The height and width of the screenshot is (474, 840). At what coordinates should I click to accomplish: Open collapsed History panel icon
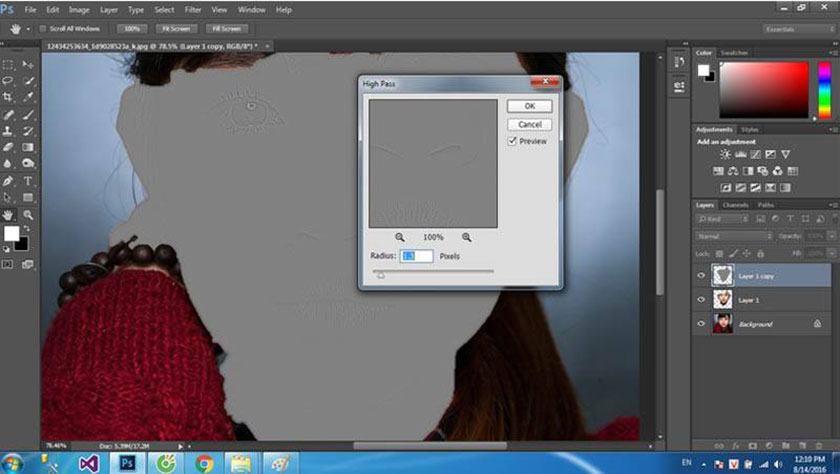(679, 62)
